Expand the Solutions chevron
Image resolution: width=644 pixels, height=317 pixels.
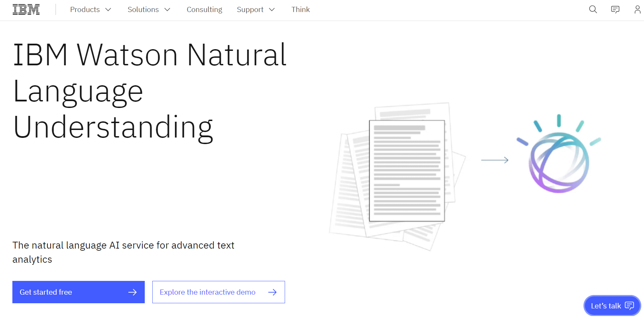click(167, 10)
